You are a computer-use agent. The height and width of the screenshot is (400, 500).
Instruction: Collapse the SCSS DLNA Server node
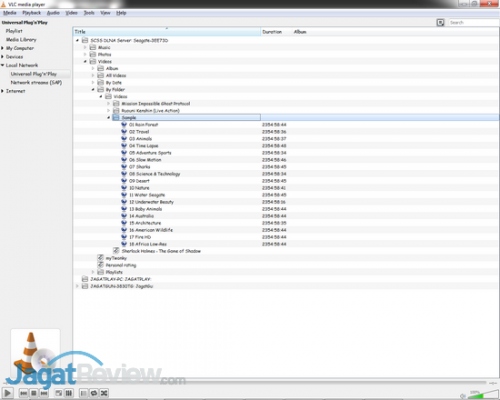click(x=77, y=40)
